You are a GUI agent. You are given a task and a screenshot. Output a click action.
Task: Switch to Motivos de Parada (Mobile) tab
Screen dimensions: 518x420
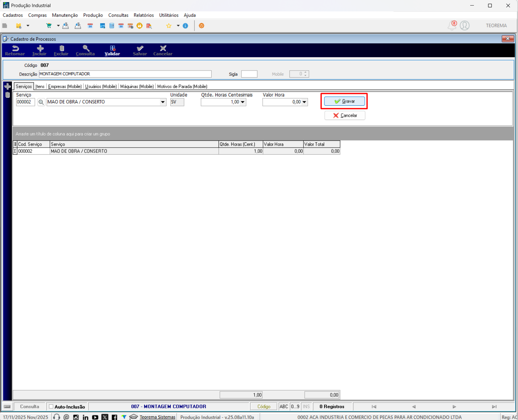tap(182, 87)
